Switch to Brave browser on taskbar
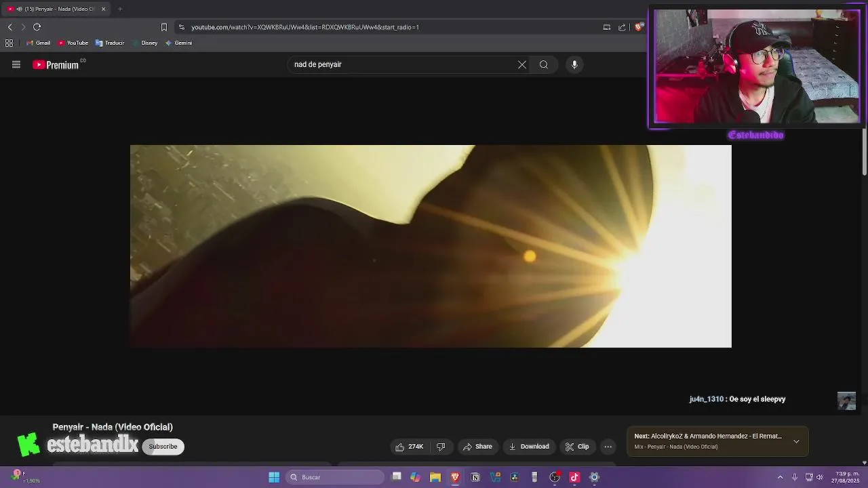868x488 pixels. point(455,477)
